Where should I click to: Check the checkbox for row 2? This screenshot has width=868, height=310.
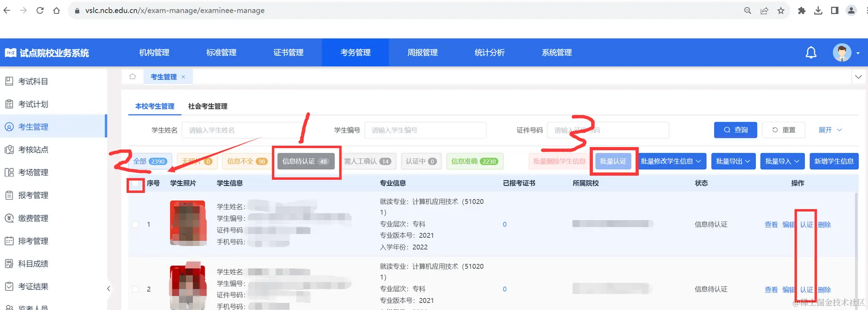(135, 289)
